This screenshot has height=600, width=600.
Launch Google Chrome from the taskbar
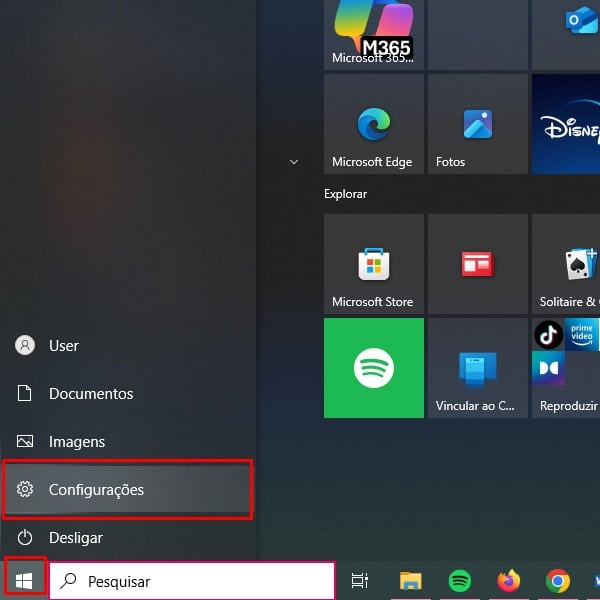558,581
